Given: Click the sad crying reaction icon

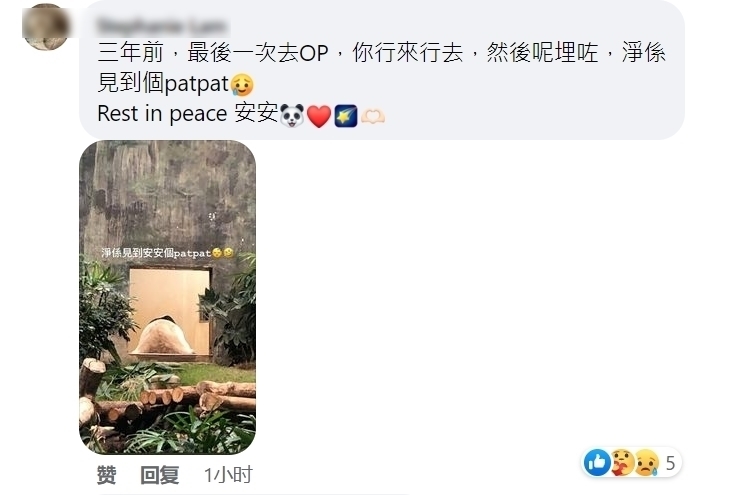Looking at the screenshot, I should 646,462.
